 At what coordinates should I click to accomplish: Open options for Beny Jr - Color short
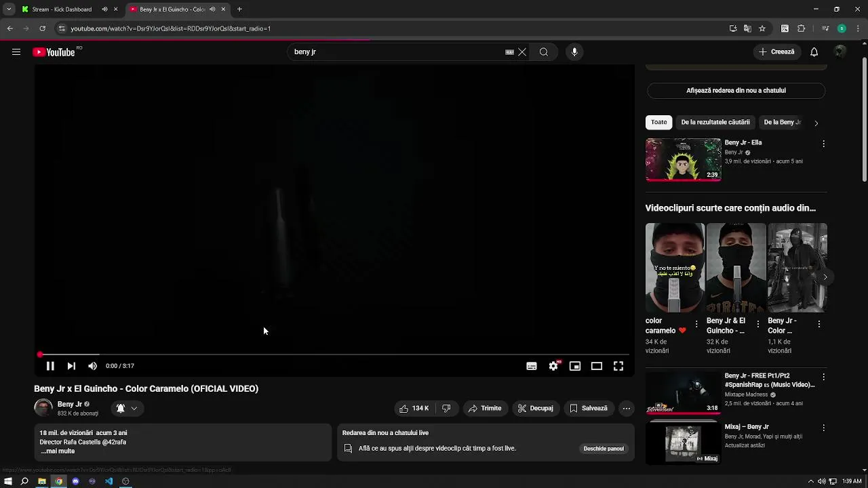point(819,325)
